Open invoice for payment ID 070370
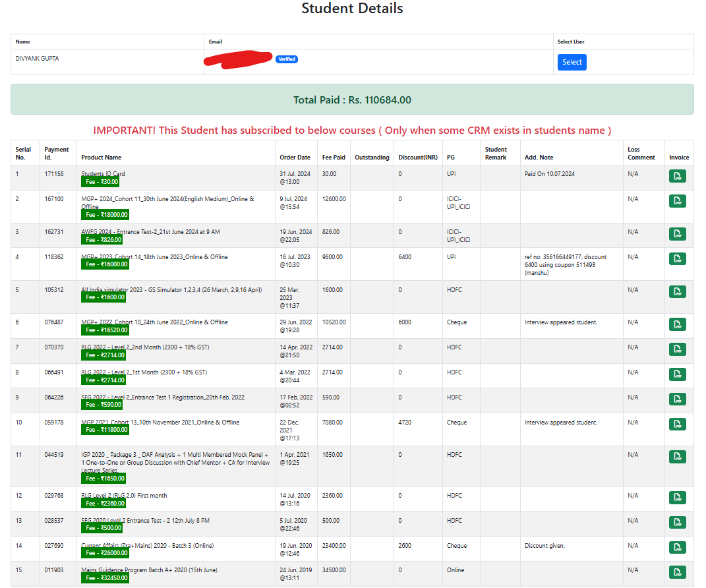Image resolution: width=706 pixels, height=588 pixels. pos(677,349)
